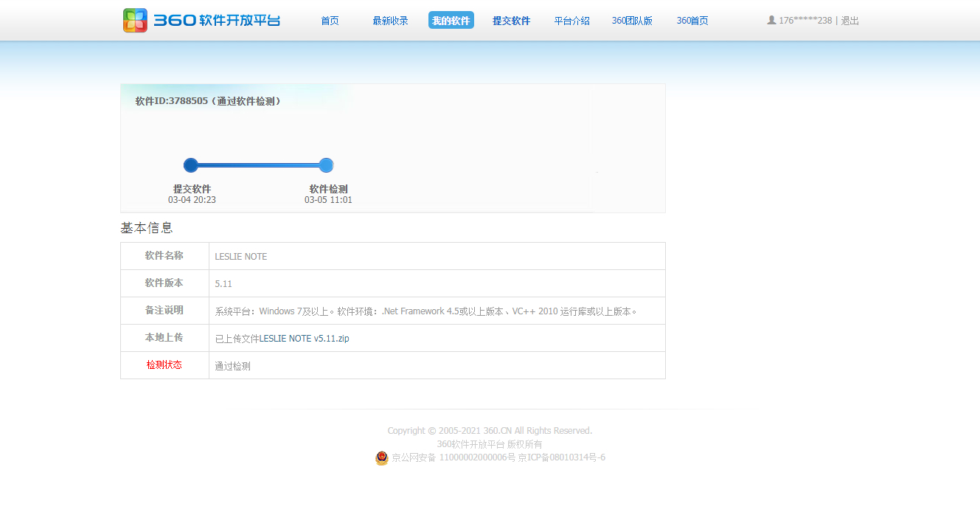980x515 pixels.
Task: Click the 提交软件 progress step dot
Action: (x=191, y=165)
